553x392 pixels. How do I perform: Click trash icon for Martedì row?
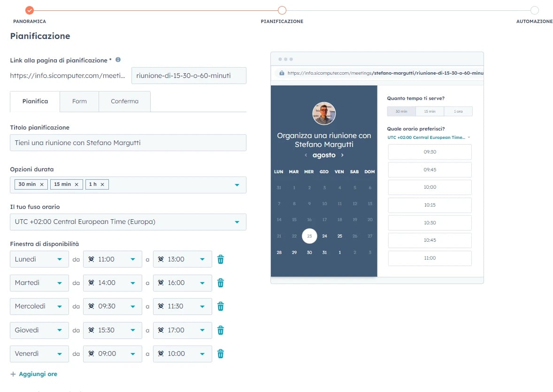pyautogui.click(x=220, y=283)
